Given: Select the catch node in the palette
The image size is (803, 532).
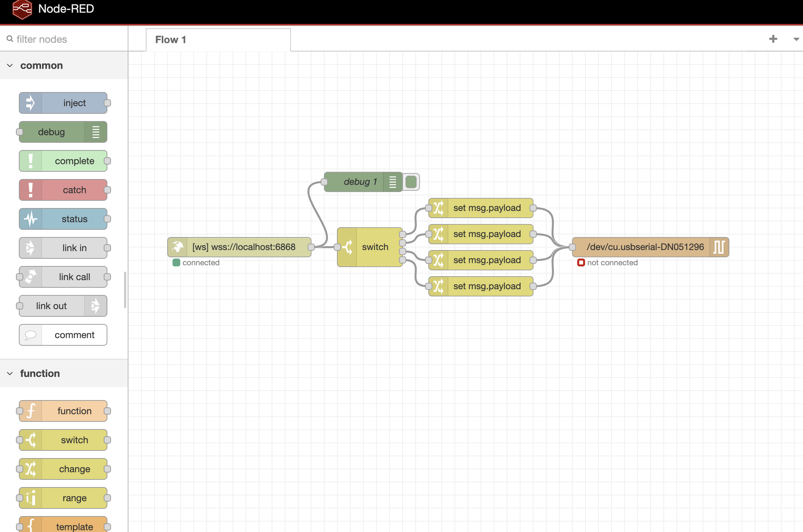Looking at the screenshot, I should pos(74,190).
